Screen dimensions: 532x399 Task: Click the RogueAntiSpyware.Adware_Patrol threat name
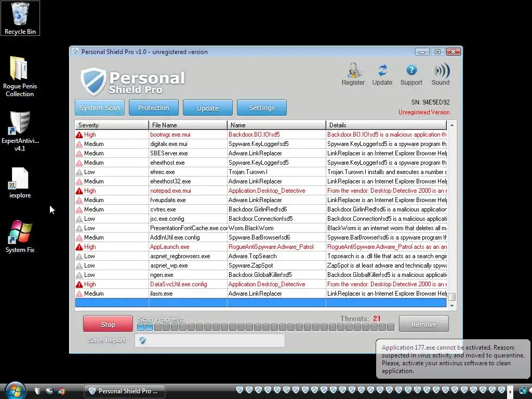(x=271, y=247)
